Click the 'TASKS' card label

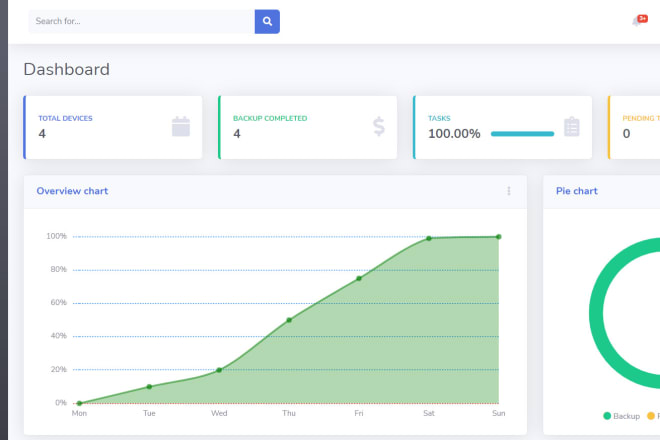point(439,118)
